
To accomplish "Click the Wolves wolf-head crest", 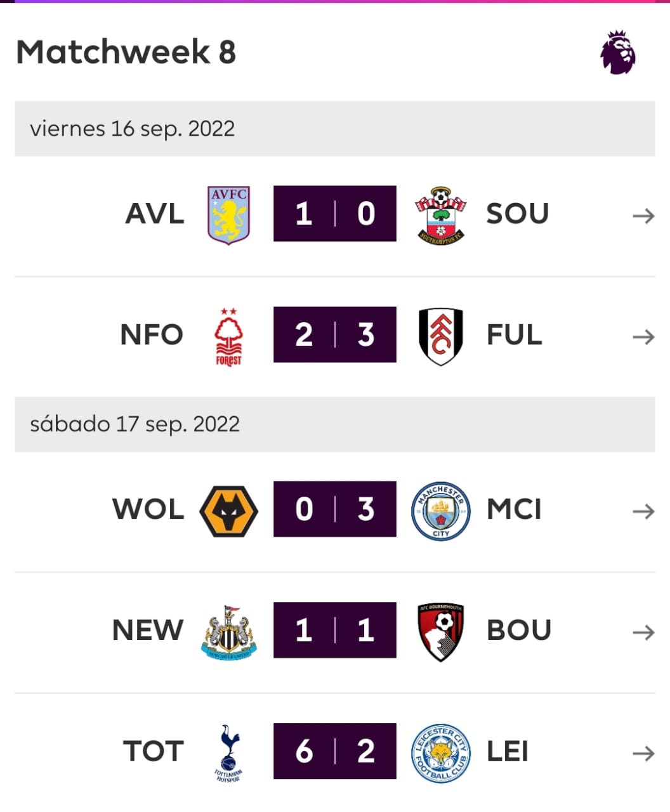I will (x=229, y=511).
